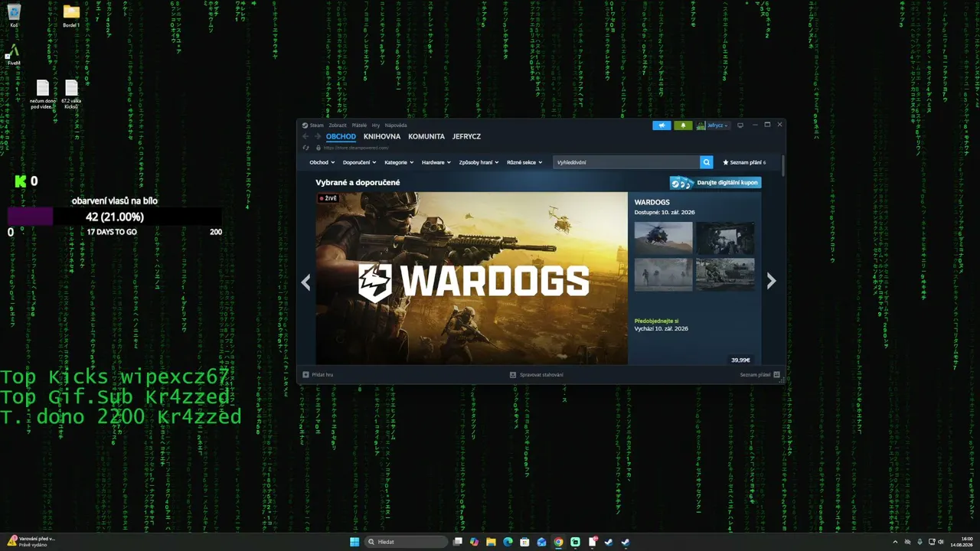Click in the Vyhledávání search field
Viewport: 980px width, 551px height.
(x=626, y=162)
